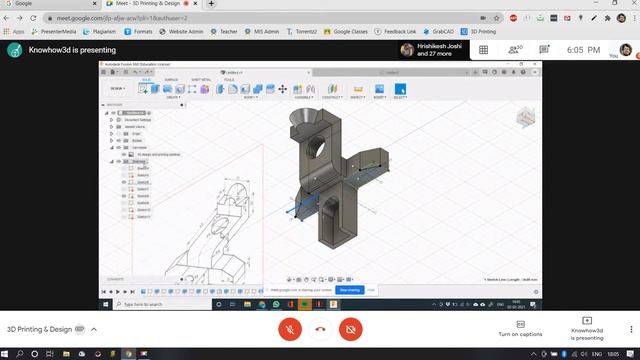Hang up with the leave call button

pos(320,329)
